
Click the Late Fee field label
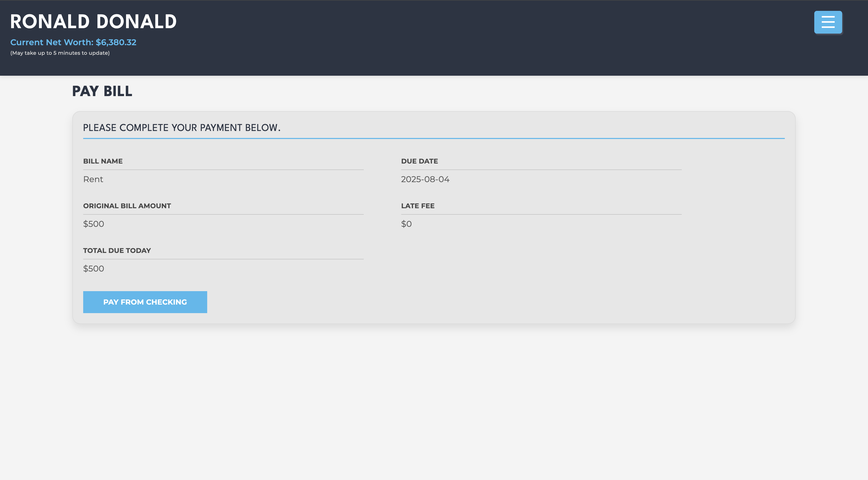point(417,206)
